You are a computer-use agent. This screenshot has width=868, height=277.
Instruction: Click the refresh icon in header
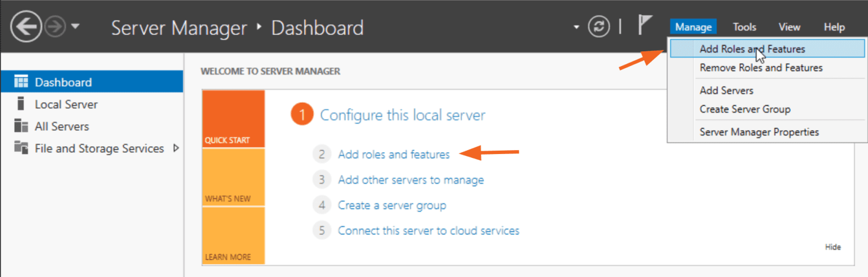(598, 27)
